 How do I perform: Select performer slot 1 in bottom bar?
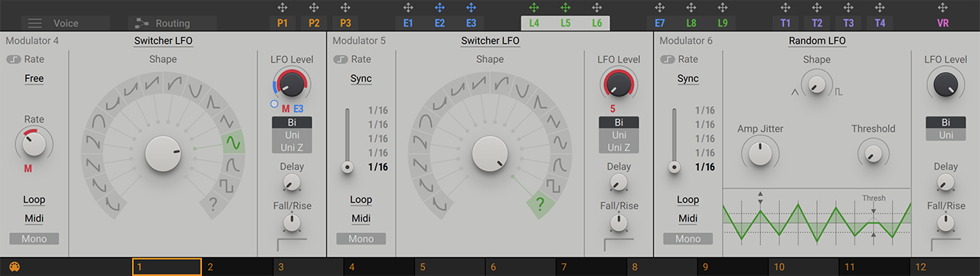(x=167, y=268)
